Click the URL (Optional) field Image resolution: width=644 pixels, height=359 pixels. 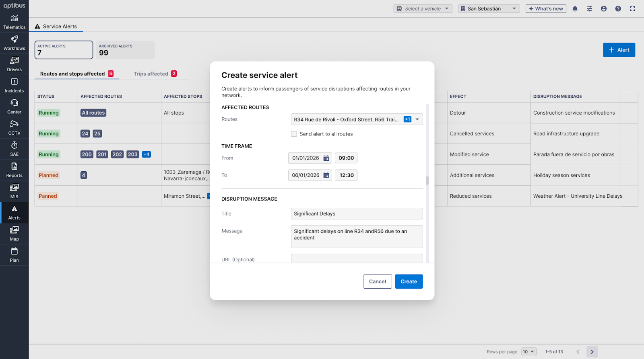point(357,258)
